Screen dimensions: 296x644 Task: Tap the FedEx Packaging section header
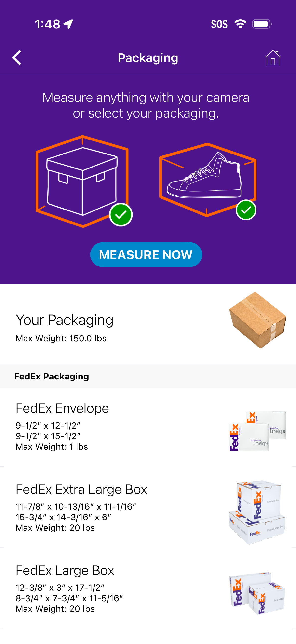[52, 377]
